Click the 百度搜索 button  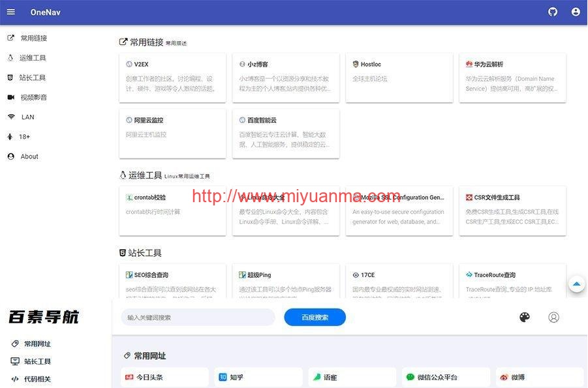(315, 317)
